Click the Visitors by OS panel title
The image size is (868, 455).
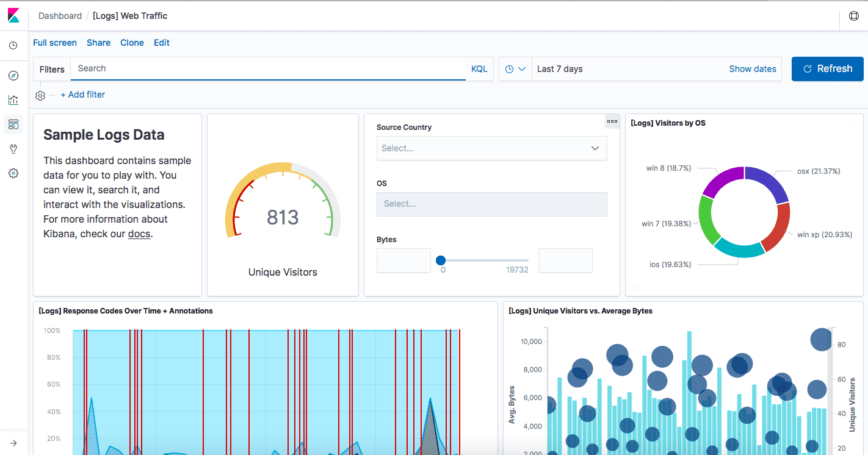(668, 123)
